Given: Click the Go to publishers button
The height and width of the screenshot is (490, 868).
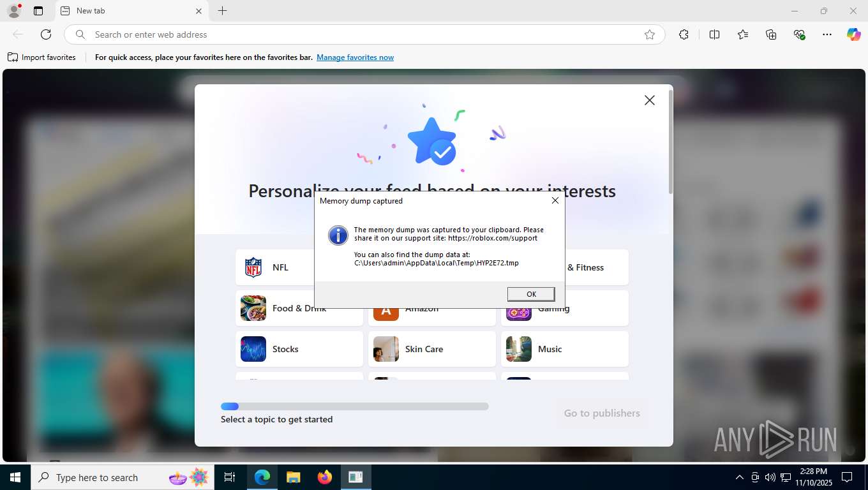Looking at the screenshot, I should 602,413.
